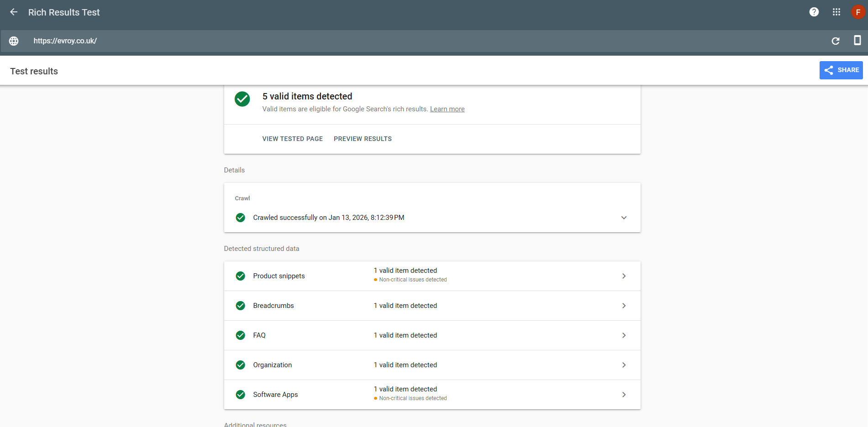Expand the crawl details section
Image resolution: width=868 pixels, height=427 pixels.
(x=624, y=218)
